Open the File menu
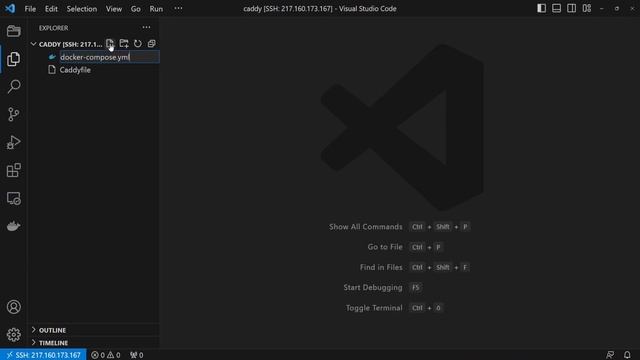This screenshot has height=360, width=640. click(x=30, y=9)
